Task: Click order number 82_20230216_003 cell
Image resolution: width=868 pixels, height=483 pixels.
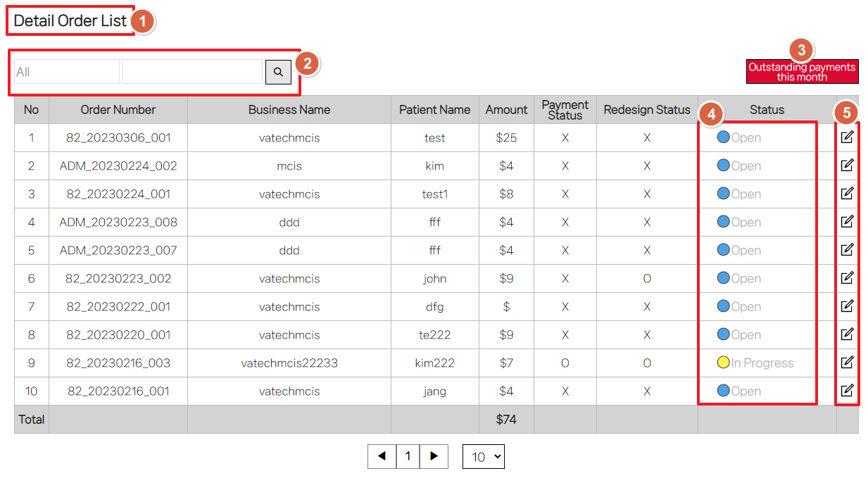Action: [x=118, y=363]
